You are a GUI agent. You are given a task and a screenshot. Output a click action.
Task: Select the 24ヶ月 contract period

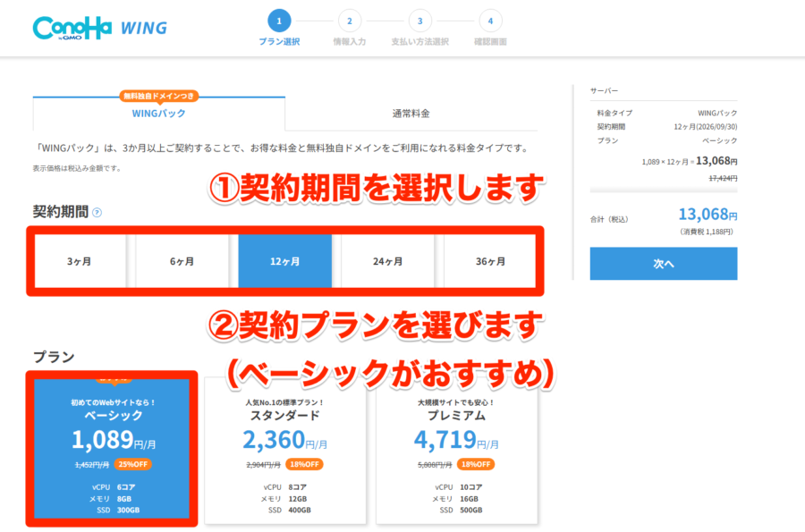pyautogui.click(x=388, y=260)
